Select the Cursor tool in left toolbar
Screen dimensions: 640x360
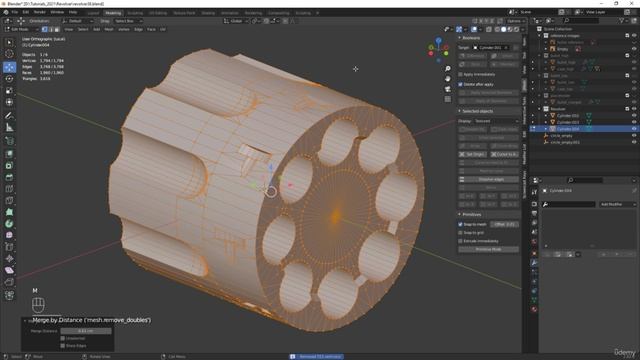tap(9, 54)
